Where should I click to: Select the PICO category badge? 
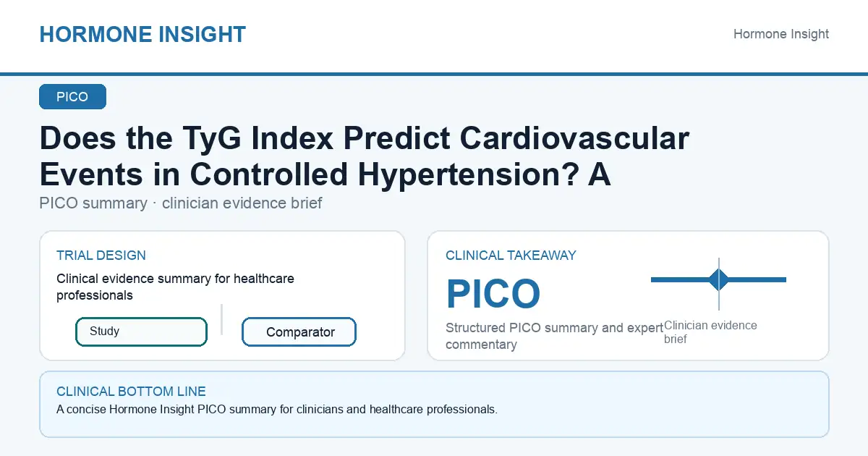click(72, 97)
